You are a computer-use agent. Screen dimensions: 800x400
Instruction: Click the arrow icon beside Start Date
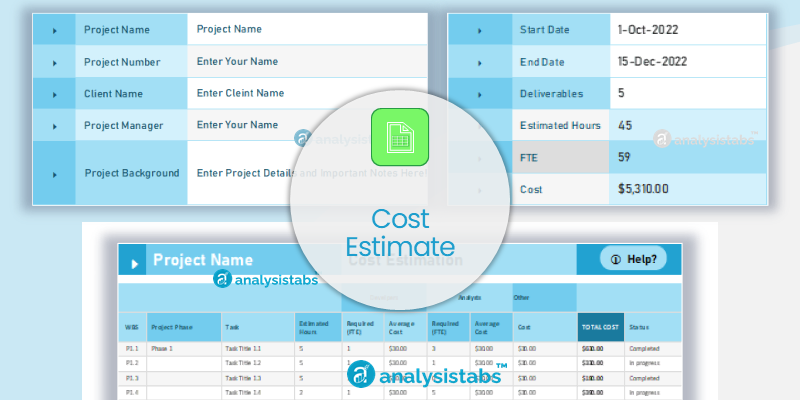[x=480, y=31]
